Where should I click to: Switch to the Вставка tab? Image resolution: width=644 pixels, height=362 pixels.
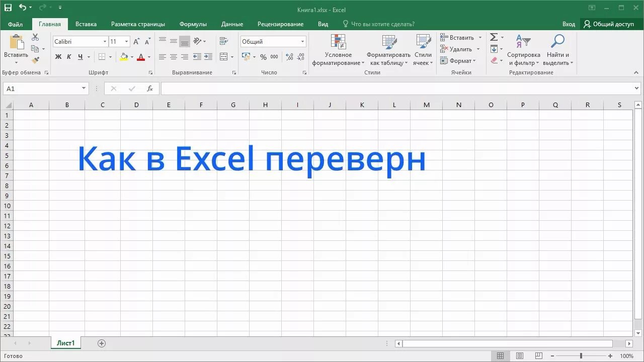[x=86, y=24]
